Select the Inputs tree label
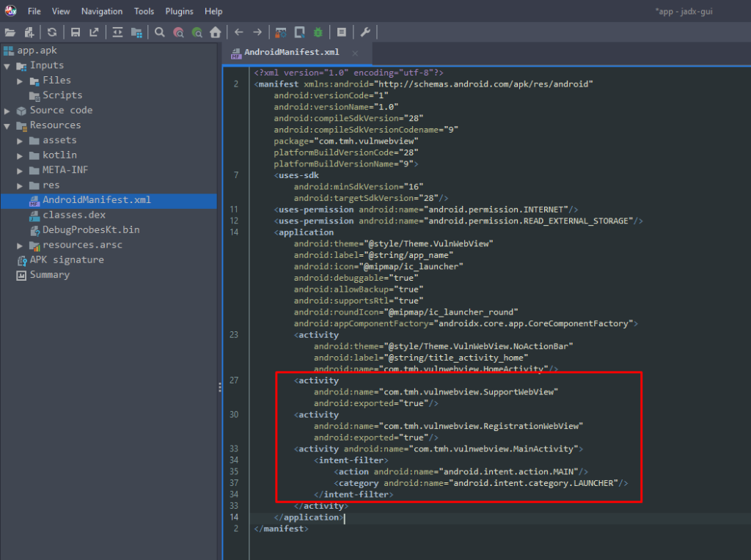 click(46, 65)
